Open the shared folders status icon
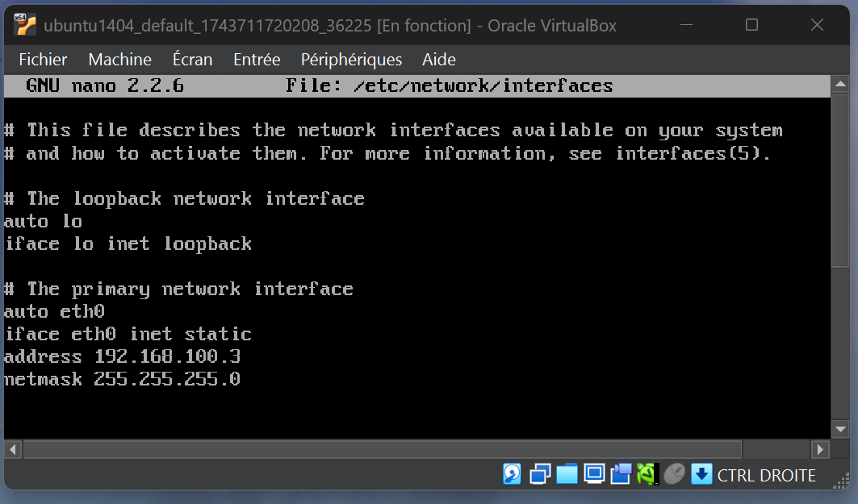The height and width of the screenshot is (504, 858). pos(567,474)
